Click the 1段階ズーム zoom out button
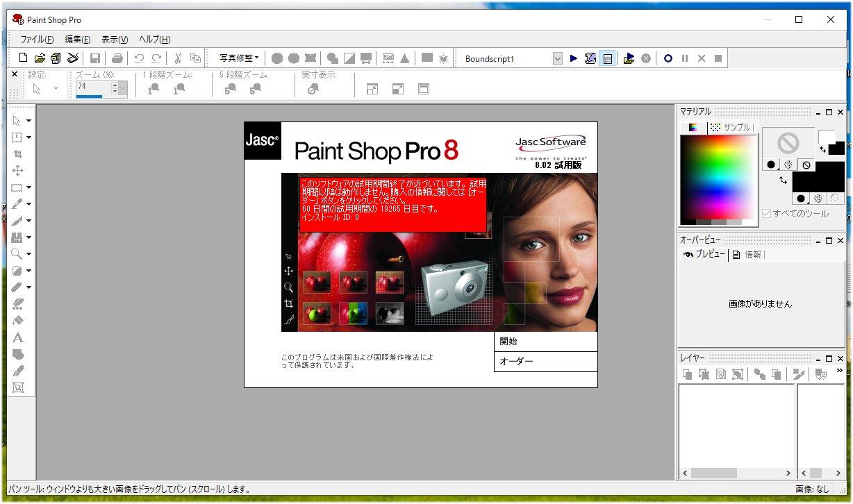 (154, 89)
